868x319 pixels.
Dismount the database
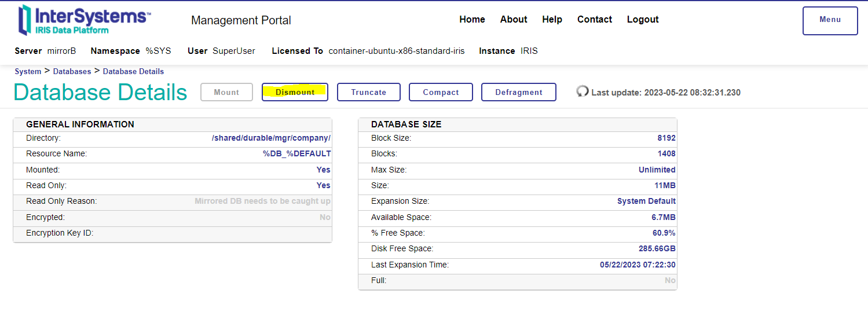[x=295, y=92]
